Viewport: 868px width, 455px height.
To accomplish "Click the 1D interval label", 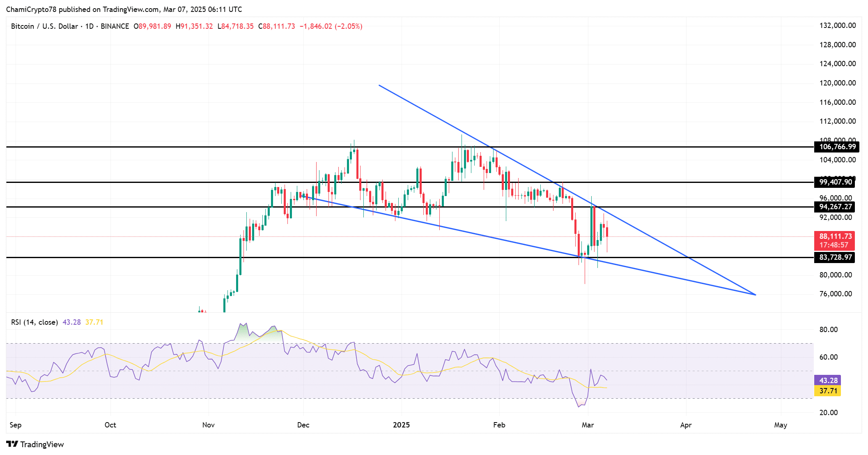I will coord(89,26).
